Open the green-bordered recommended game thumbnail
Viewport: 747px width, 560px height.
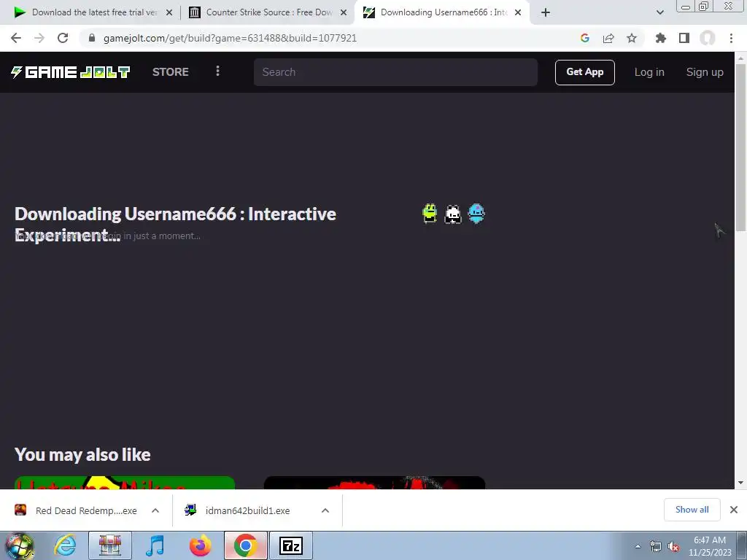pyautogui.click(x=124, y=483)
